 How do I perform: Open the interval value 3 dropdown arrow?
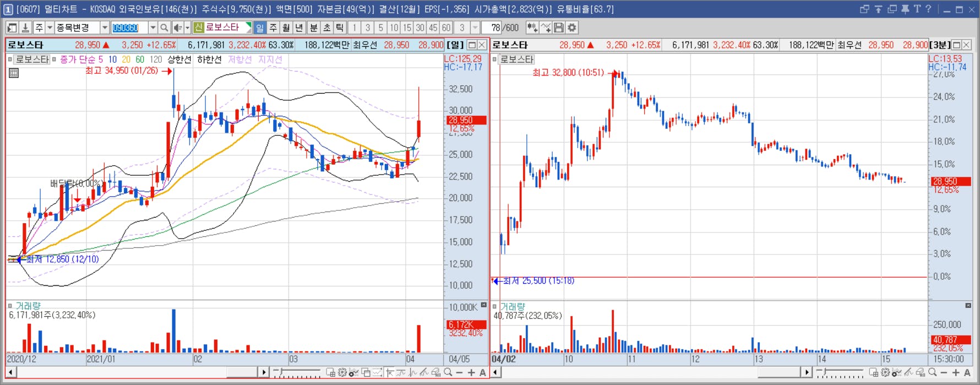point(475,28)
